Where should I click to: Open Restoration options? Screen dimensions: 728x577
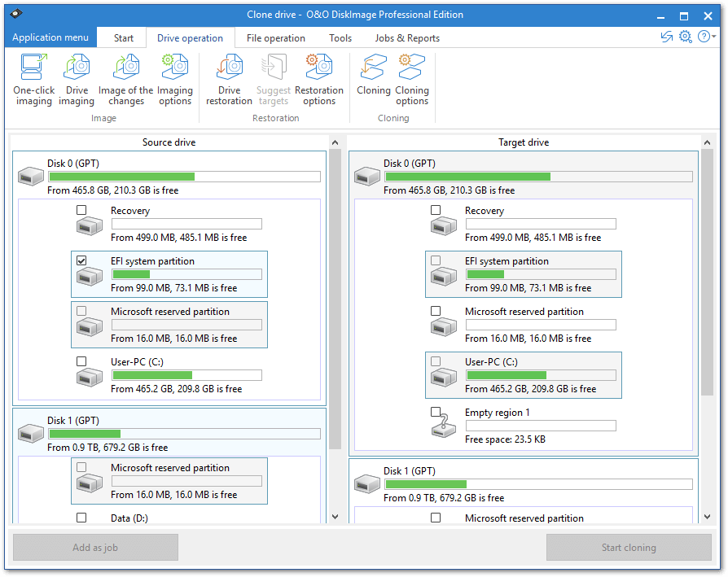(x=319, y=79)
